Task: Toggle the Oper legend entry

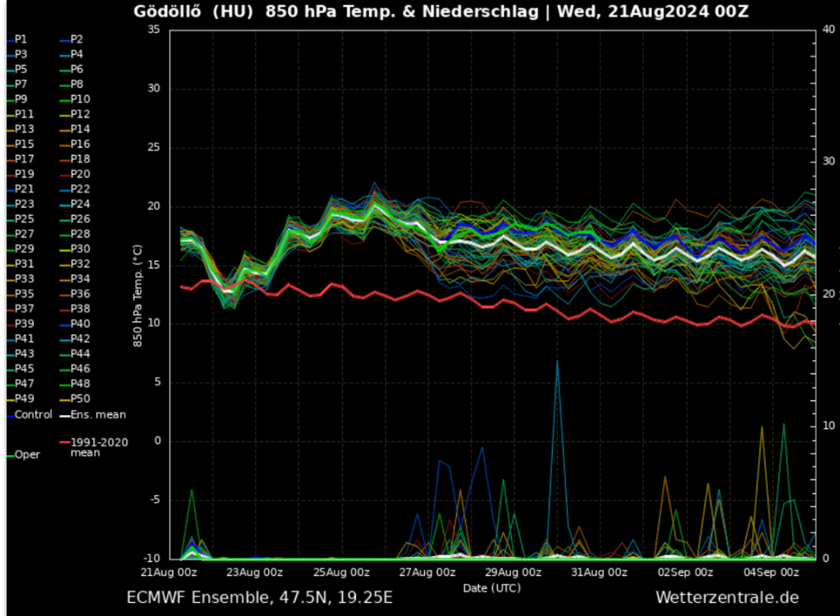Action: coord(27,454)
